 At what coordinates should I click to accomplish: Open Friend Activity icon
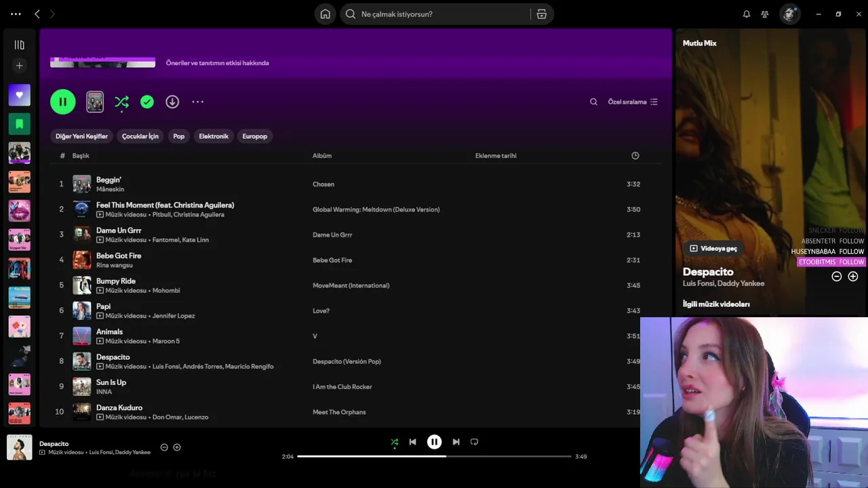[765, 14]
